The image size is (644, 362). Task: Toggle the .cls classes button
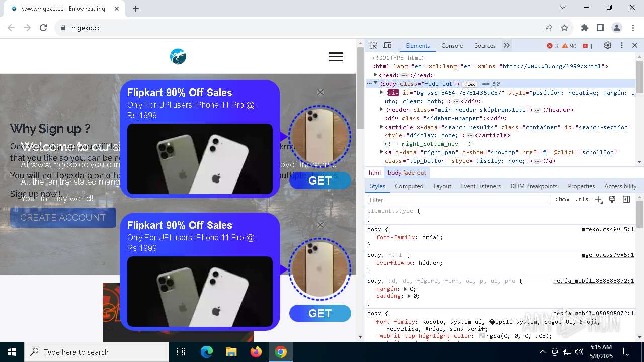click(582, 200)
